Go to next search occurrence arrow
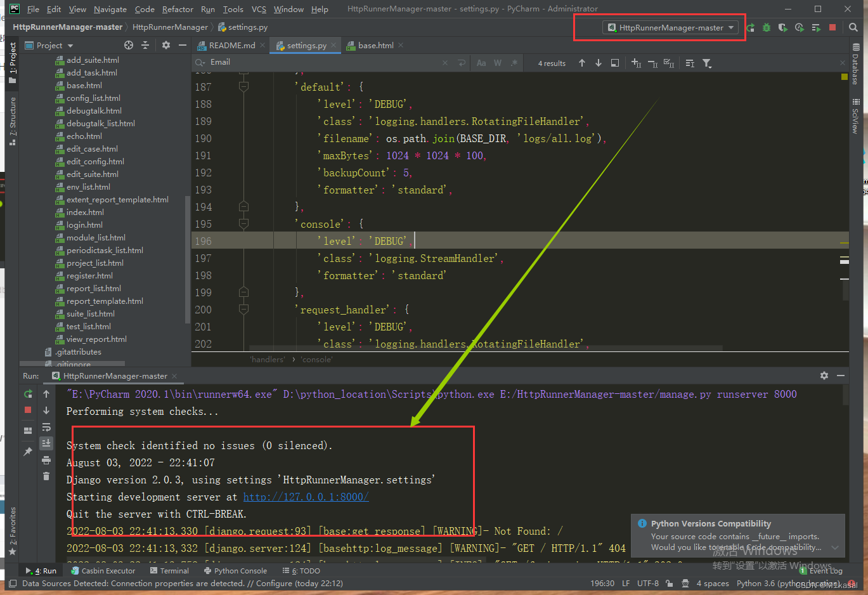The width and height of the screenshot is (868, 595). pos(599,63)
